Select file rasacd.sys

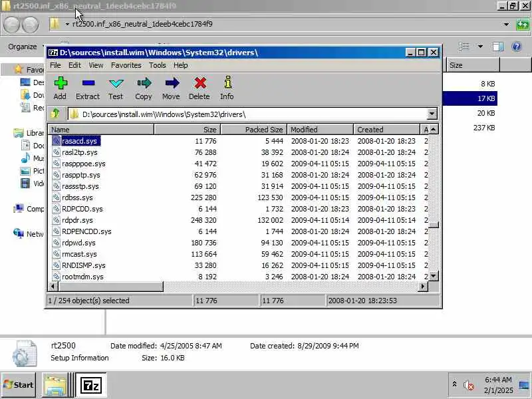pos(79,141)
